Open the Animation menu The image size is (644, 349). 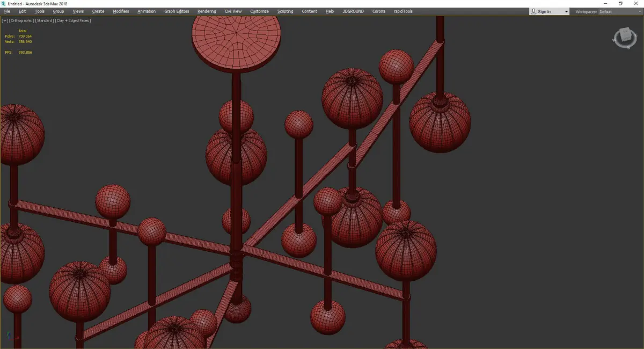point(147,11)
